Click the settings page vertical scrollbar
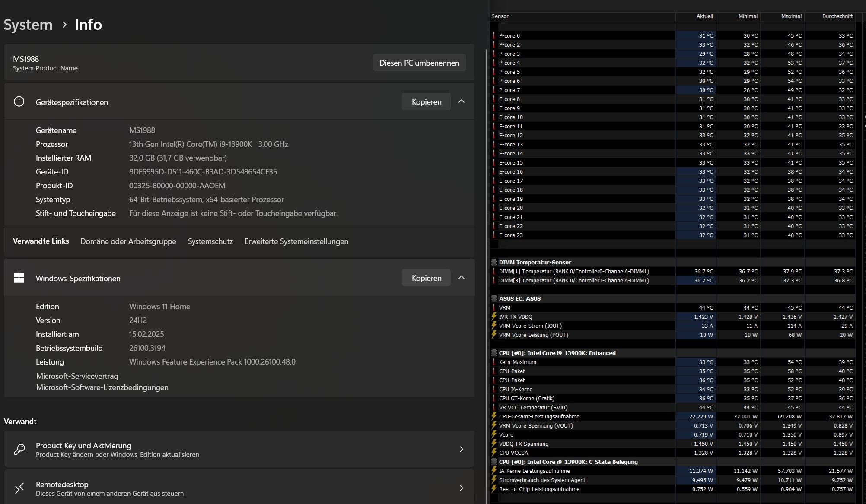Screen dimensions: 866x504 tap(487, 276)
